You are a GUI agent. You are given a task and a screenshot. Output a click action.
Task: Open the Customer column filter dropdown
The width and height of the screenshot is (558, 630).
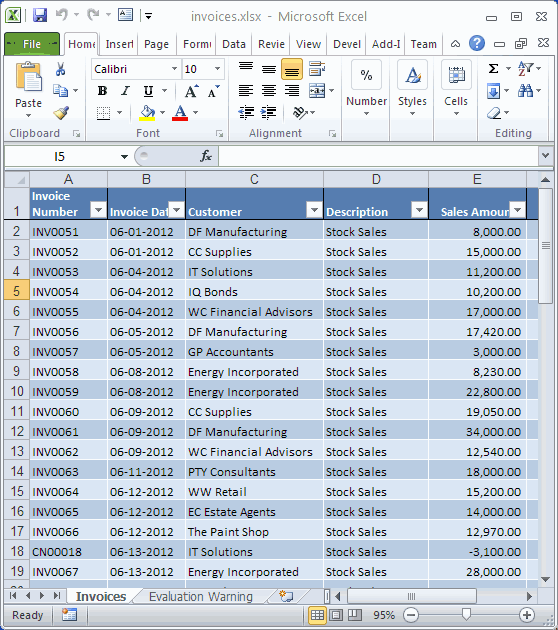point(314,210)
